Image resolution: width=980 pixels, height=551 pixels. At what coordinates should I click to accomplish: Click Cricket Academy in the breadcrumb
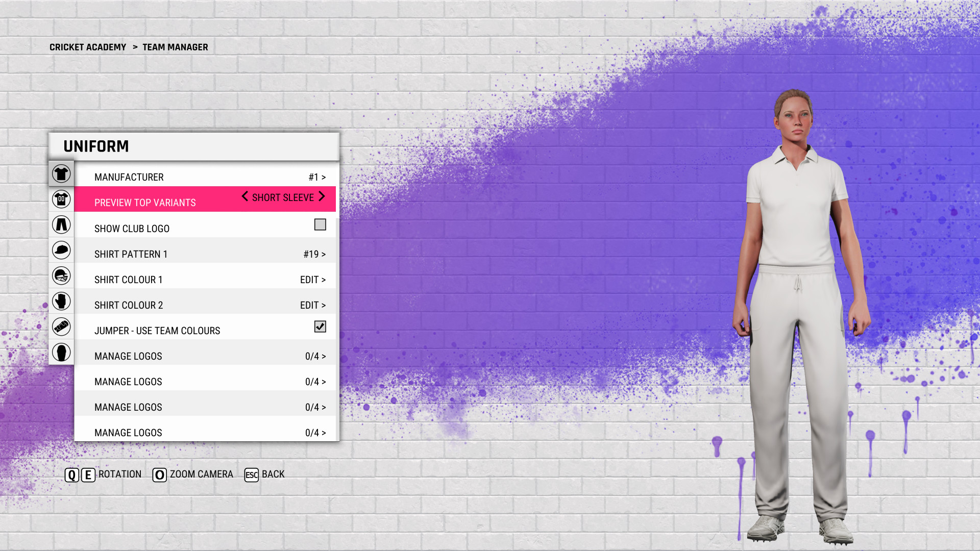(88, 47)
